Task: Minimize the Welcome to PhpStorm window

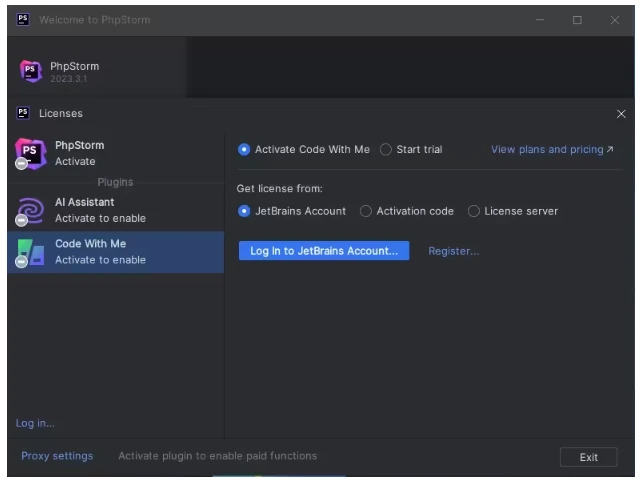Action: (x=540, y=20)
